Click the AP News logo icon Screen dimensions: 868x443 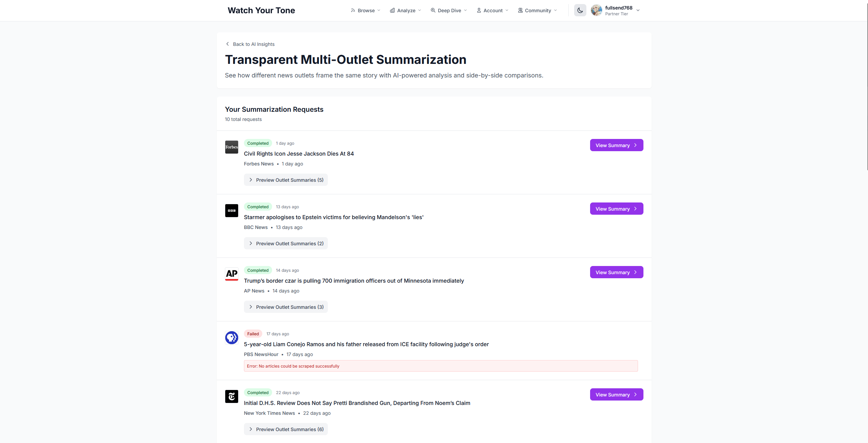click(232, 274)
